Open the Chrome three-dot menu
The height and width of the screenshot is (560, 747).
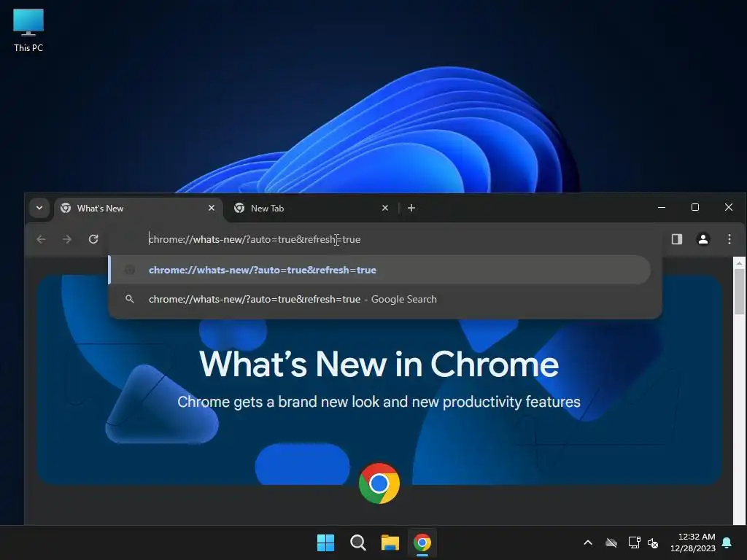(x=729, y=239)
